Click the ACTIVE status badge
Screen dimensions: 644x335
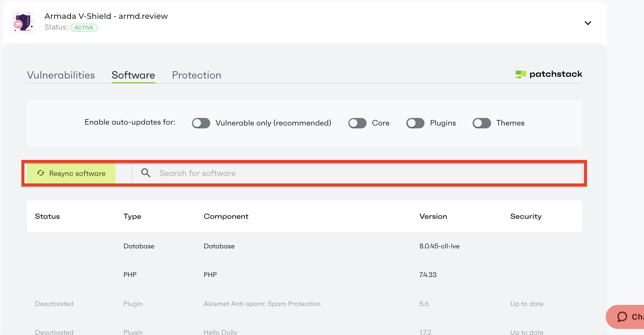point(84,28)
